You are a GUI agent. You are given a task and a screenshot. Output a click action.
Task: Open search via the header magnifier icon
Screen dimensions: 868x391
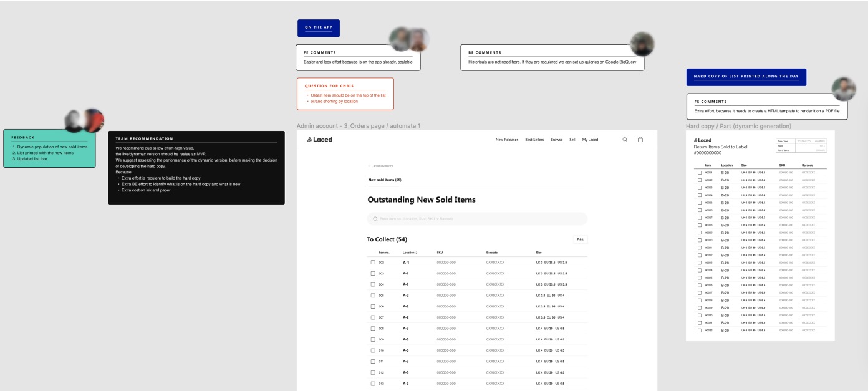click(625, 140)
